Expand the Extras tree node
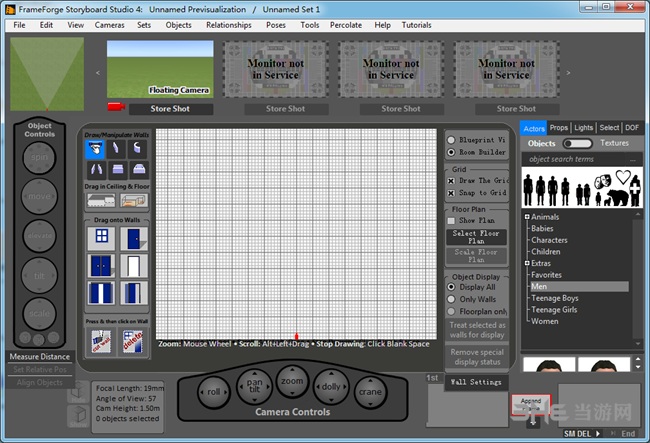650x443 pixels. coord(527,263)
